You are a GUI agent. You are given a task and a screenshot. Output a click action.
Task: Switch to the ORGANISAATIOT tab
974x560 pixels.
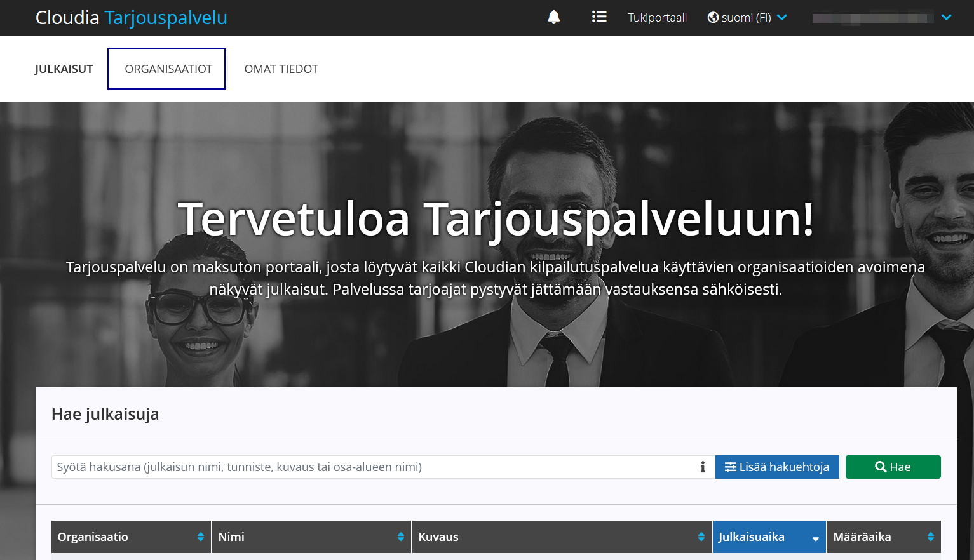pos(166,69)
